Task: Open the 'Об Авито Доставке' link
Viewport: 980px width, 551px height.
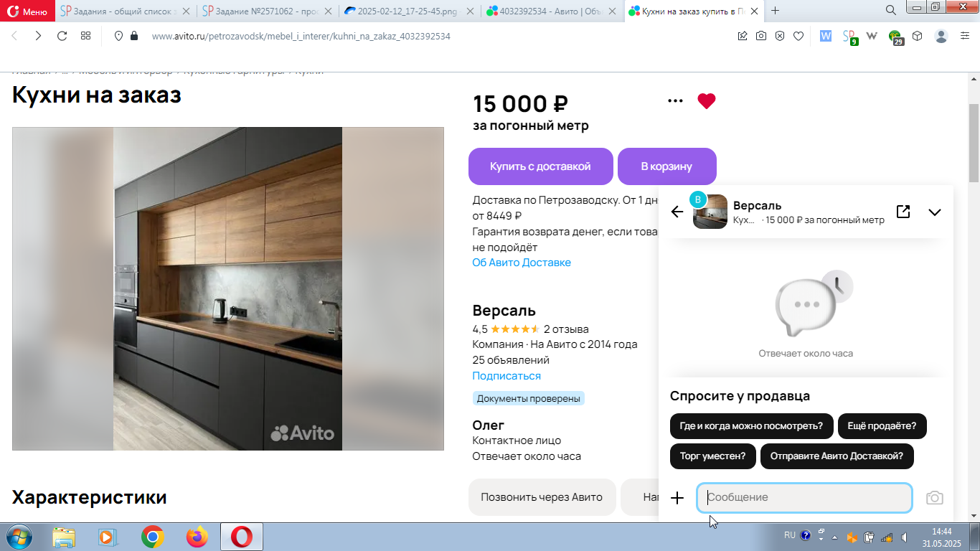Action: click(522, 263)
